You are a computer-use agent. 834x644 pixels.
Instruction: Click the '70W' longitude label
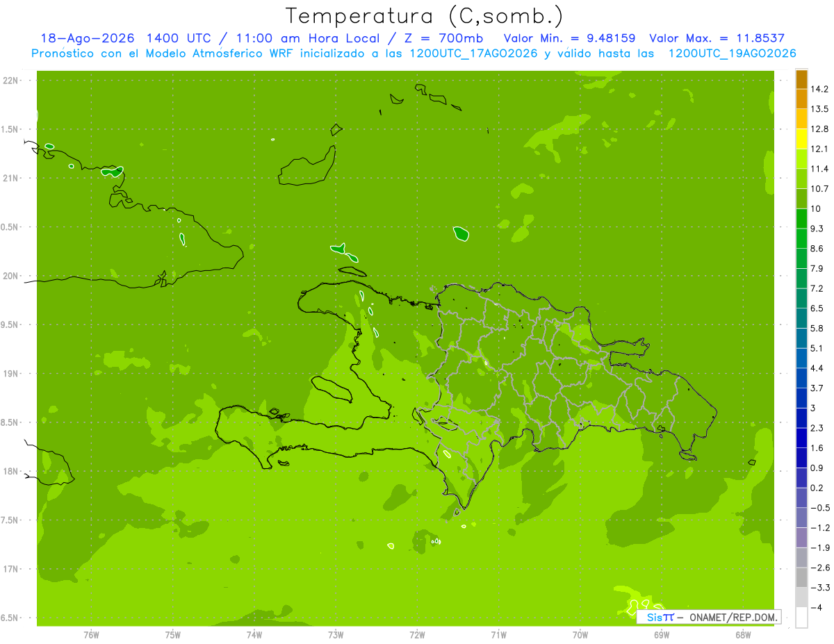pyautogui.click(x=580, y=635)
